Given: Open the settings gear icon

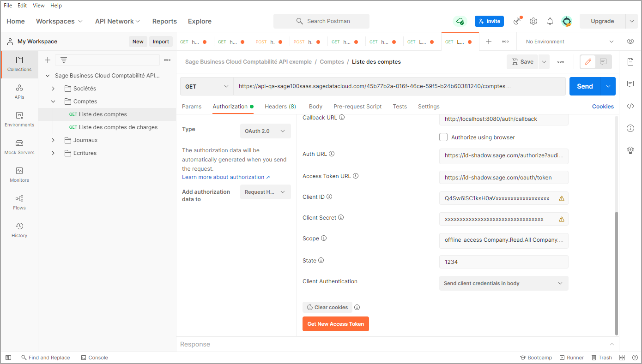Looking at the screenshot, I should 533,21.
